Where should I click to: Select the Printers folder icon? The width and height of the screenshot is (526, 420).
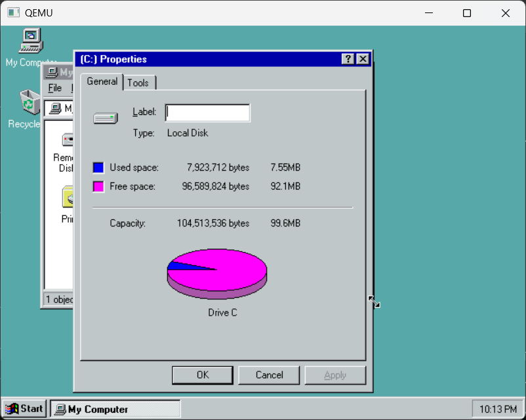pos(68,196)
